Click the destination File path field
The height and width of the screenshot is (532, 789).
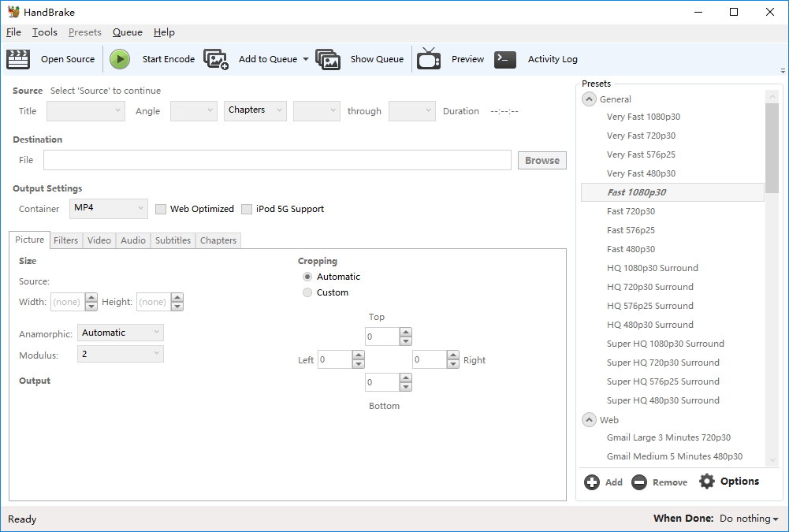click(x=277, y=160)
